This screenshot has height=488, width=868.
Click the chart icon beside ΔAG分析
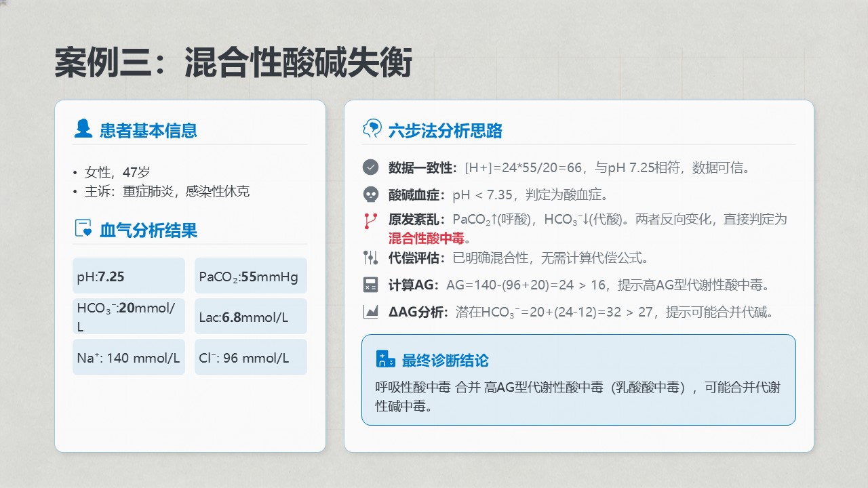pos(370,312)
